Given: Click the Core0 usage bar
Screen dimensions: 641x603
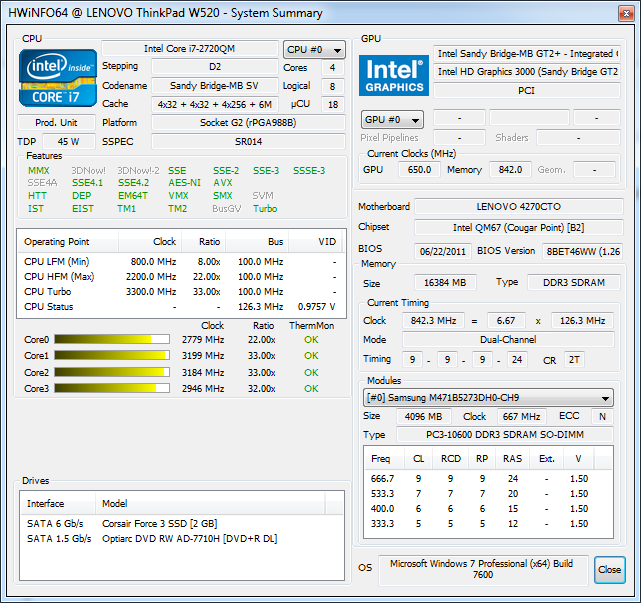Looking at the screenshot, I should click(x=112, y=339).
